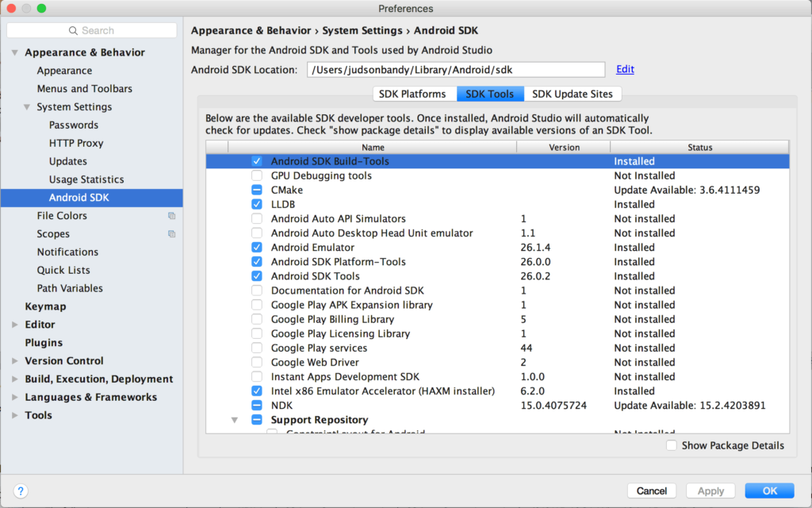Check Instant Apps Development SDK checkbox
Image resolution: width=812 pixels, height=508 pixels.
coord(257,377)
